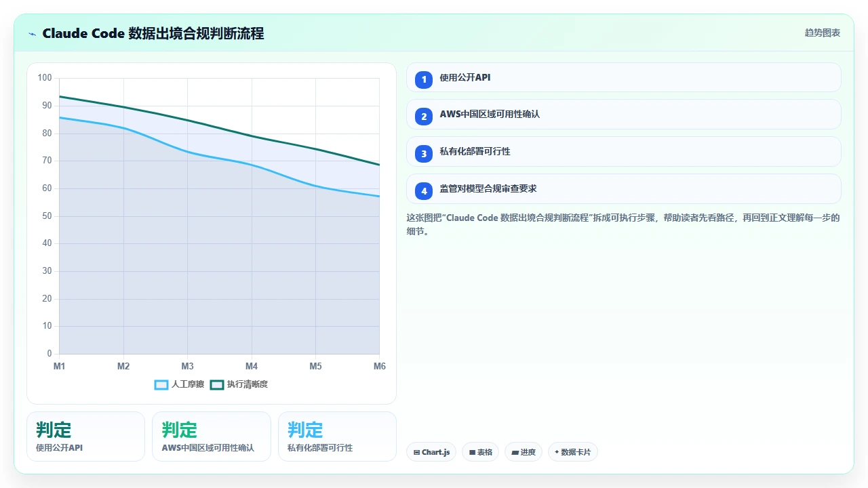
Task: Click the 判定 card for AWS中国区域可用性确认
Action: [212, 436]
